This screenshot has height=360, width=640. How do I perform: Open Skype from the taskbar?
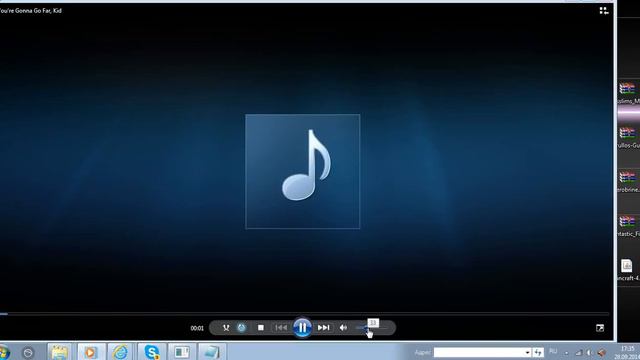coord(151,352)
